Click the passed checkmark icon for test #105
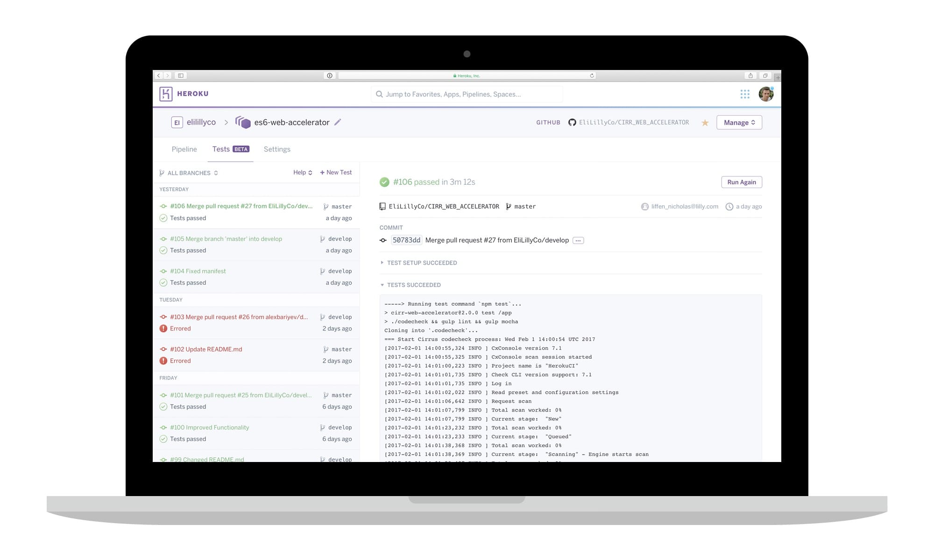Screen dimensions: 934x560 (x=163, y=250)
